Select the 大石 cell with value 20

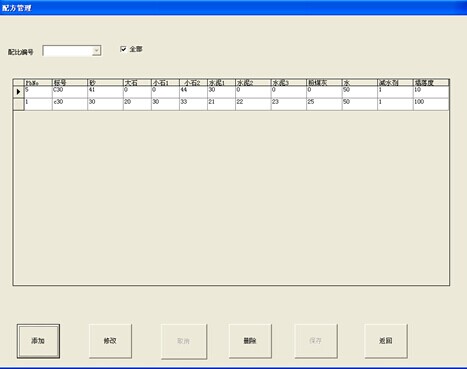tap(137, 104)
